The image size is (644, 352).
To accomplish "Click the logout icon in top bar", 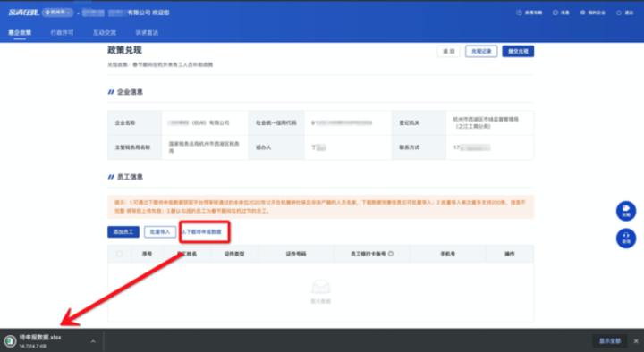I will 619,13.
